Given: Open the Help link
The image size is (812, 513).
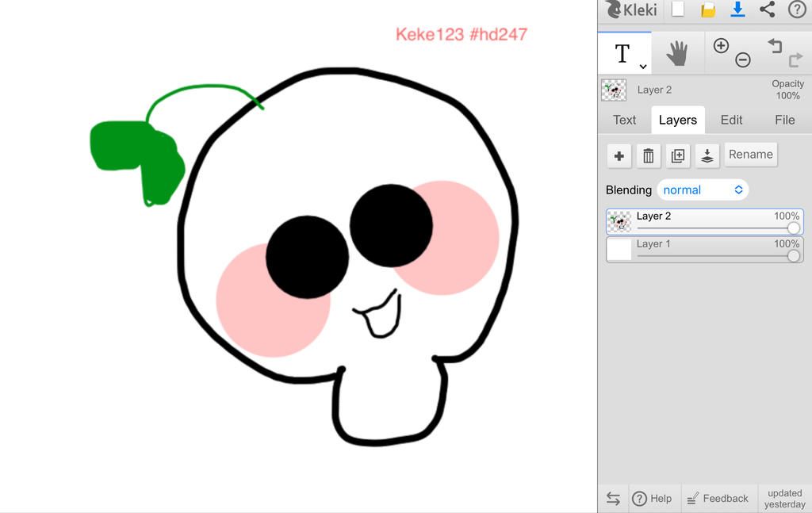Looking at the screenshot, I should pos(652,499).
